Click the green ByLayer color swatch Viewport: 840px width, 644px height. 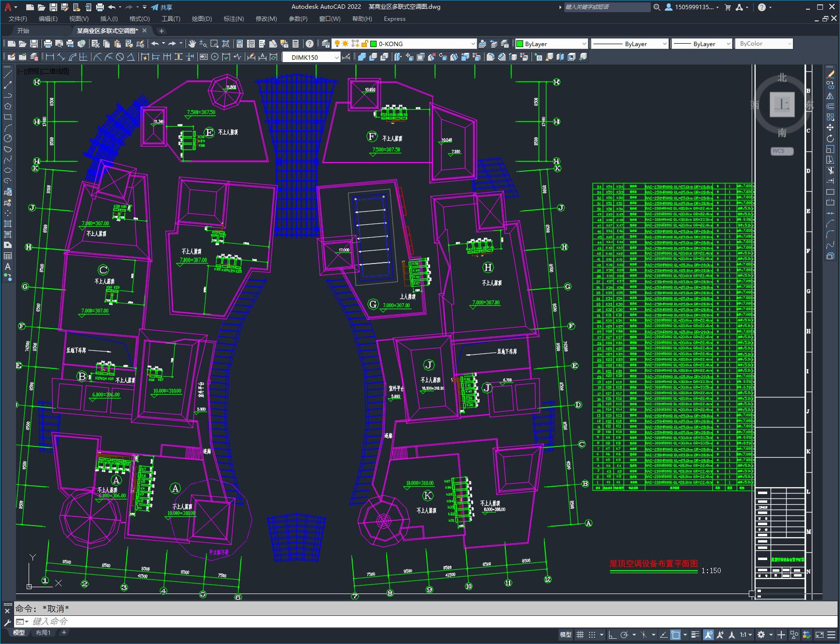pos(520,44)
